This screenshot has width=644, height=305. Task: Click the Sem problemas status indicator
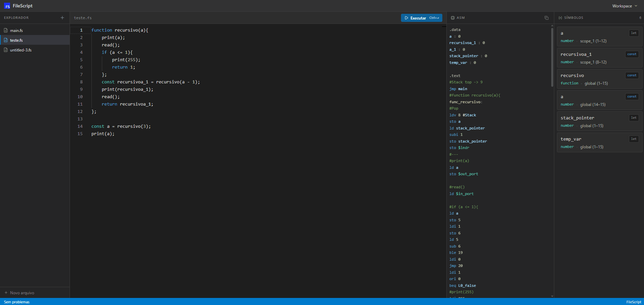[x=17, y=302]
